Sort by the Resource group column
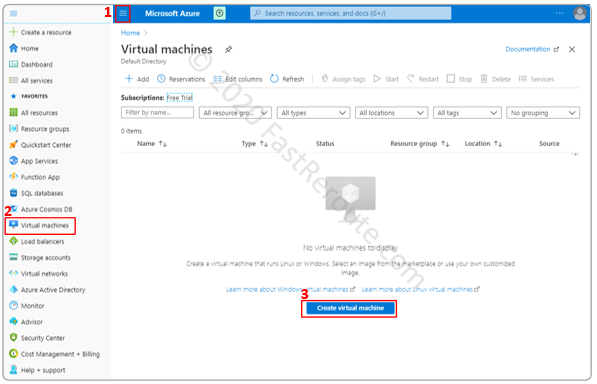 [420, 143]
